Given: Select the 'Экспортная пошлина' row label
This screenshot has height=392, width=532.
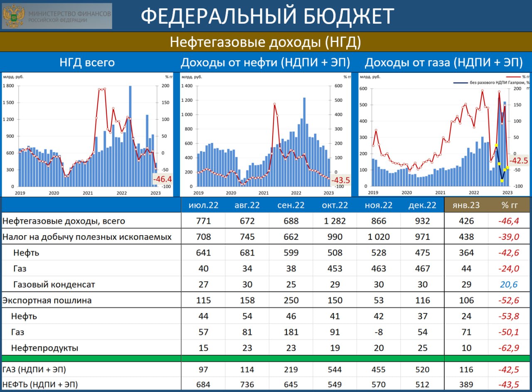Looking at the screenshot, I should (x=47, y=301).
